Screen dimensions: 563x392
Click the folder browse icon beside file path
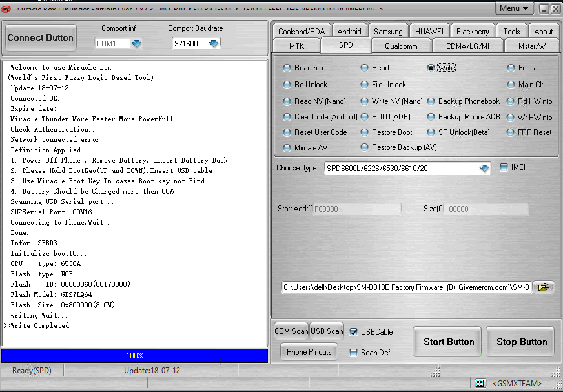tap(544, 287)
